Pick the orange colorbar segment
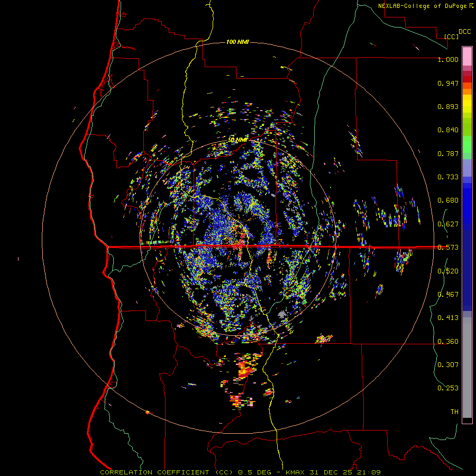This screenshot has width=476, height=476. point(467,91)
